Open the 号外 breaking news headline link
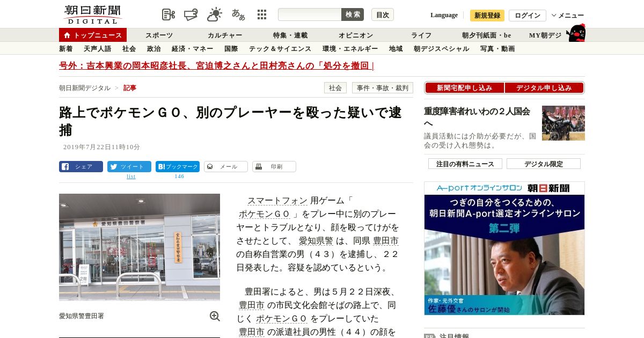This screenshot has height=338, width=644. tap(216, 65)
